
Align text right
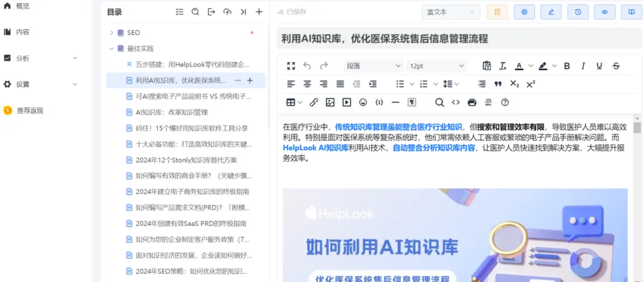point(324,84)
